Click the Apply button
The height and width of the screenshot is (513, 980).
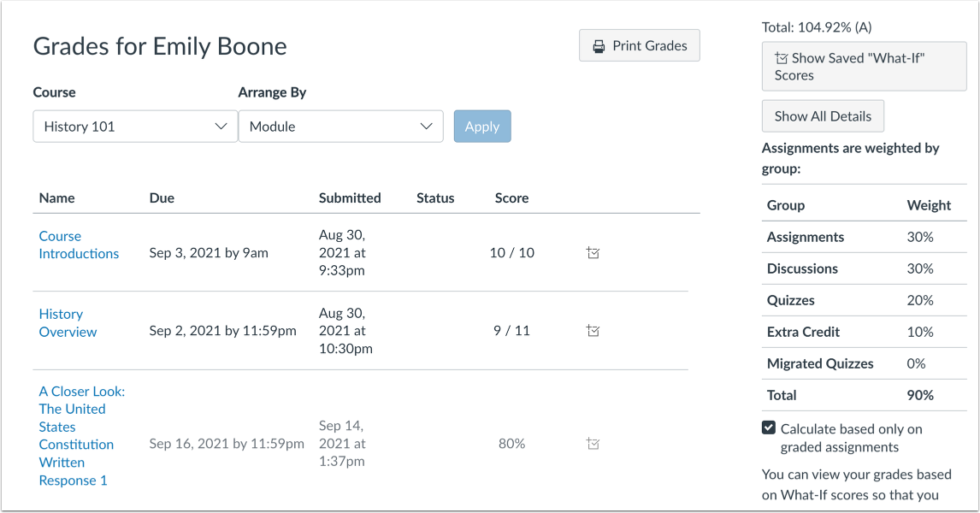pyautogui.click(x=482, y=126)
